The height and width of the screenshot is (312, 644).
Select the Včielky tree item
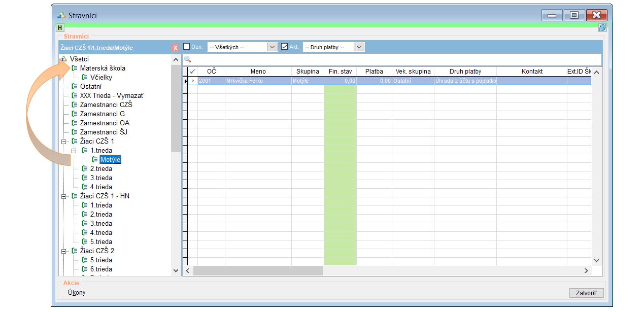coord(101,78)
